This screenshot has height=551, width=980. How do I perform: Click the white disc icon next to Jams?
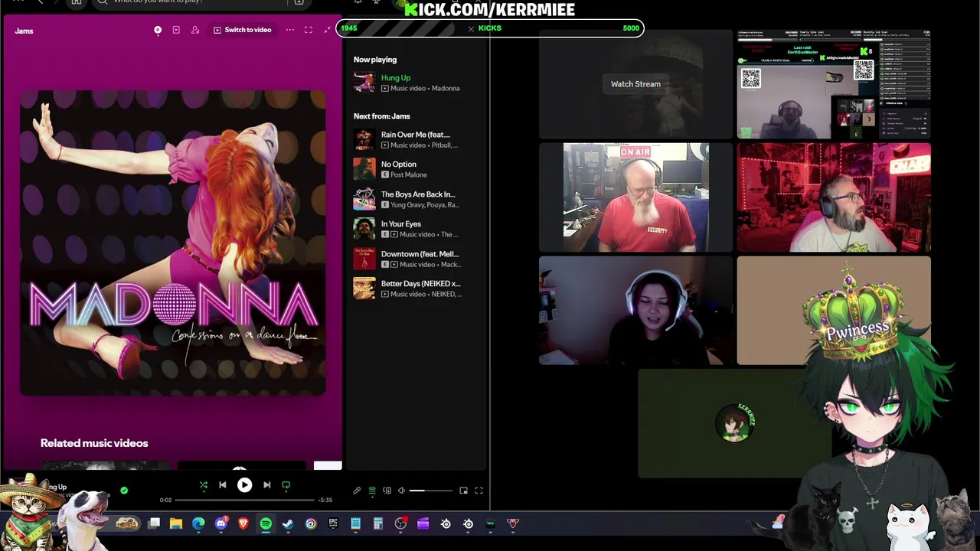[x=158, y=30]
